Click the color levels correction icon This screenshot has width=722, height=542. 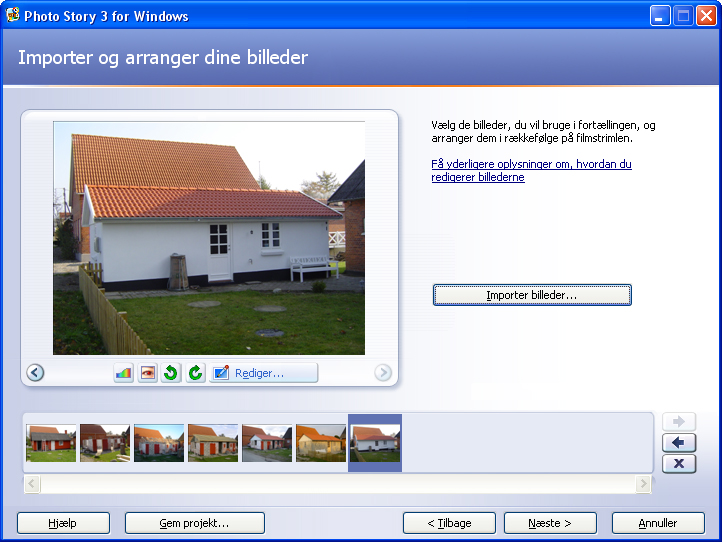click(x=124, y=373)
